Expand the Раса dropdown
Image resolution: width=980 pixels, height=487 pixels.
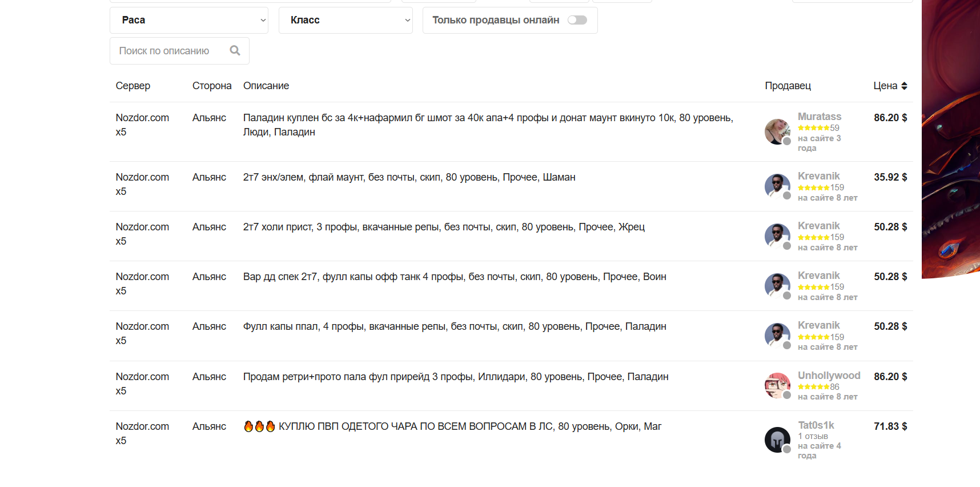tap(189, 20)
